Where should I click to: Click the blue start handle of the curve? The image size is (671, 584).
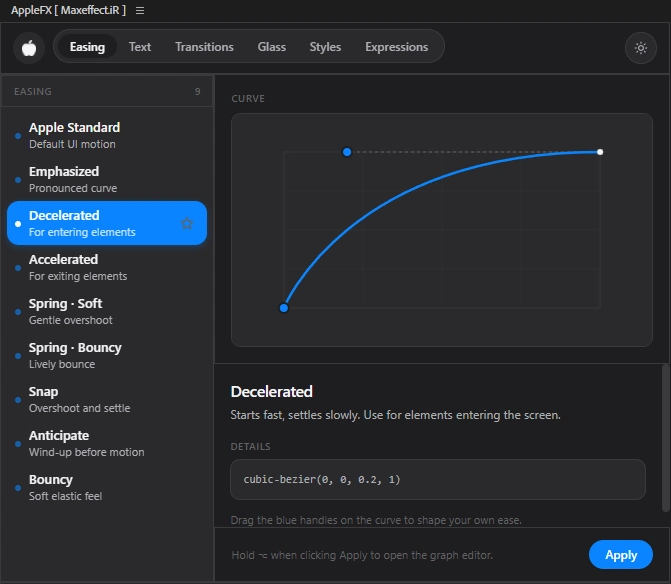284,308
